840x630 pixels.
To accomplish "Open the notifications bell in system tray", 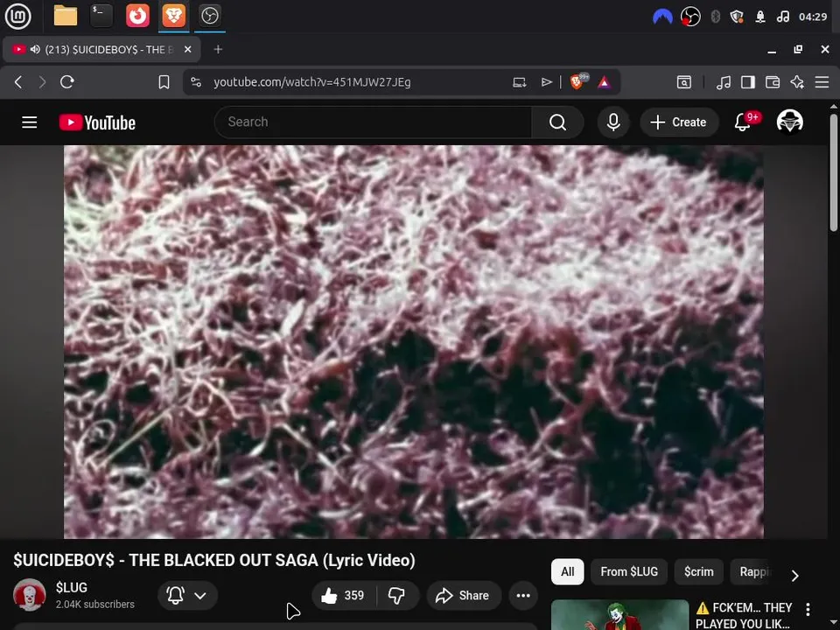I will click(759, 17).
